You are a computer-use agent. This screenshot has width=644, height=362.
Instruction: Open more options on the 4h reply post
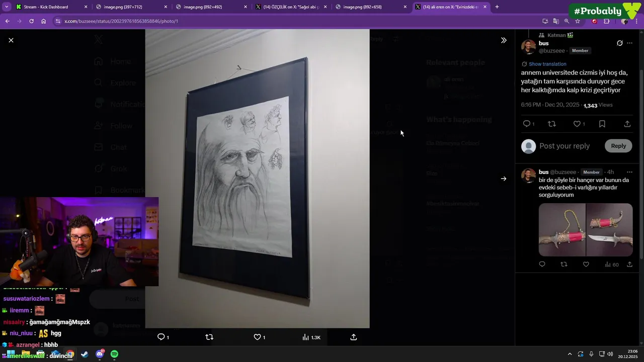click(629, 172)
